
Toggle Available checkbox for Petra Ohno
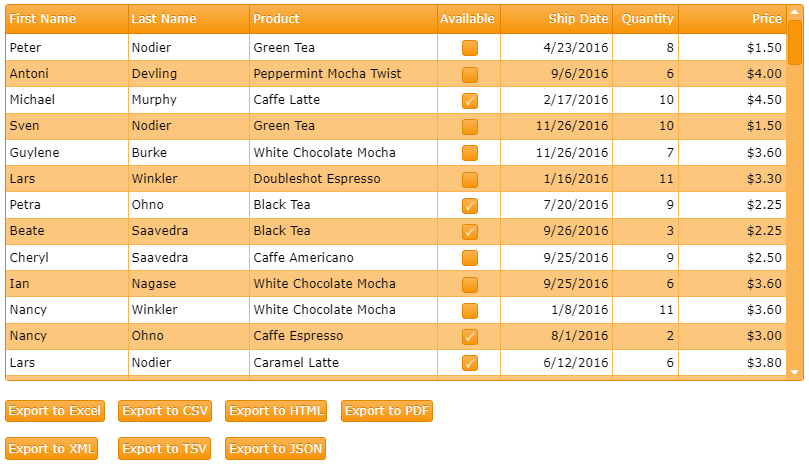coord(470,205)
